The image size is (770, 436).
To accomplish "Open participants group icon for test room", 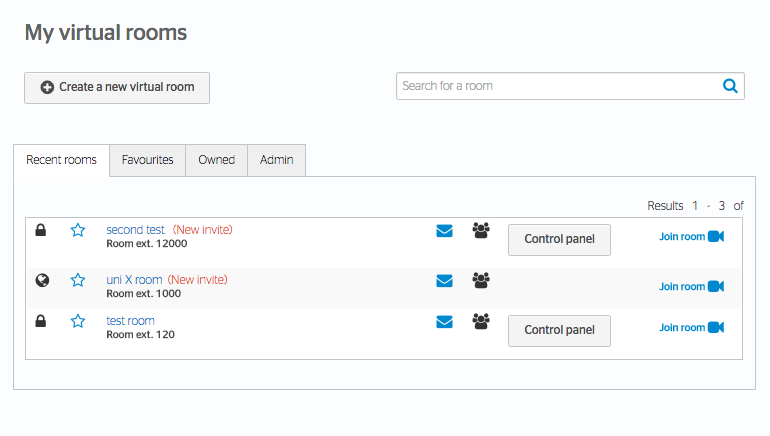I will [x=481, y=321].
